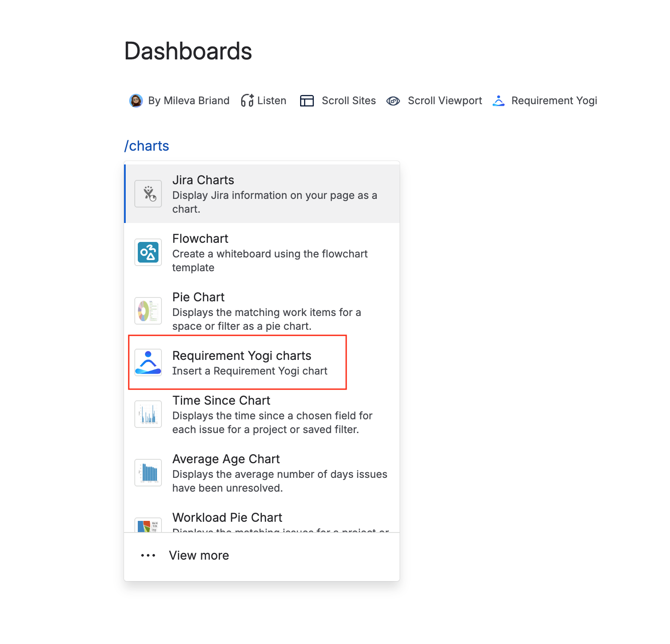
Task: Click the Requirement Yogi charts icon
Action: [148, 362]
